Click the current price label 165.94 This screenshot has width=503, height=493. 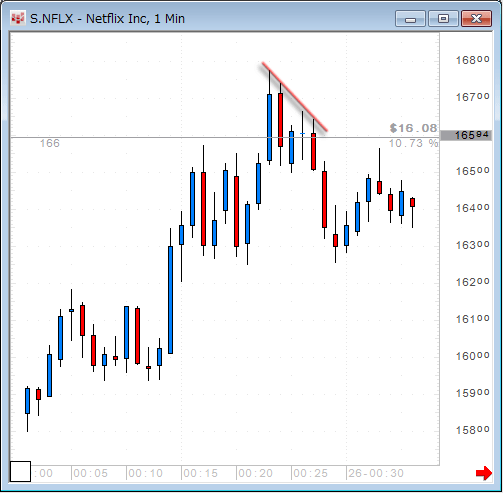(x=466, y=135)
